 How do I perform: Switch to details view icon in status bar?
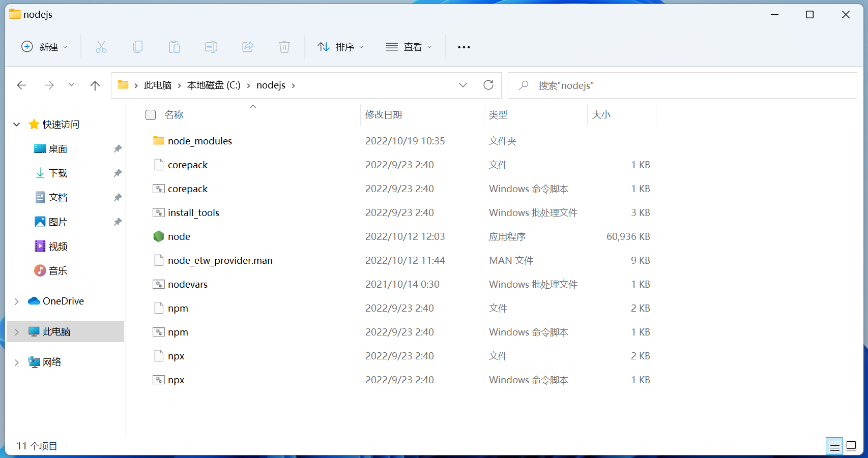[834, 446]
